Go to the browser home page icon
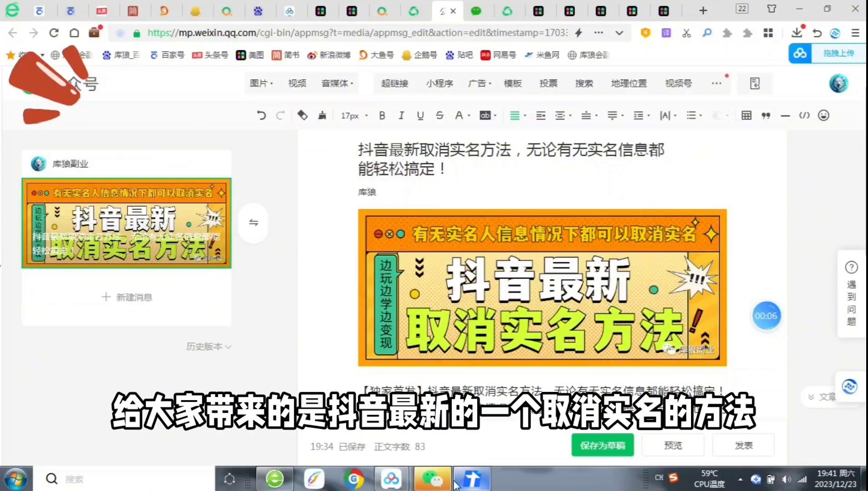The height and width of the screenshot is (491, 868). pos(74,33)
